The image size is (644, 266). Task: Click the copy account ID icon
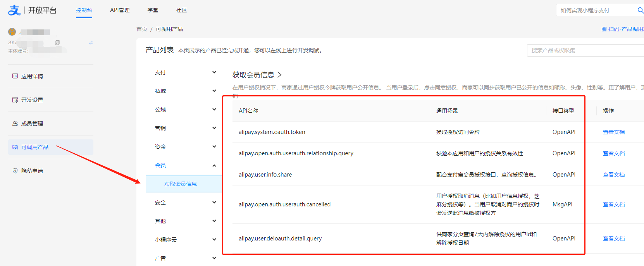57,43
